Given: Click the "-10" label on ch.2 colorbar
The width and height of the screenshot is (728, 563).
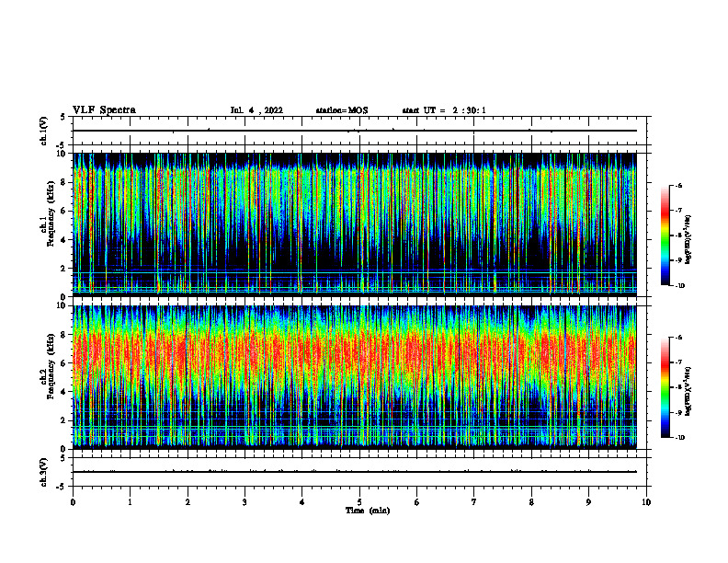Looking at the screenshot, I should [679, 438].
